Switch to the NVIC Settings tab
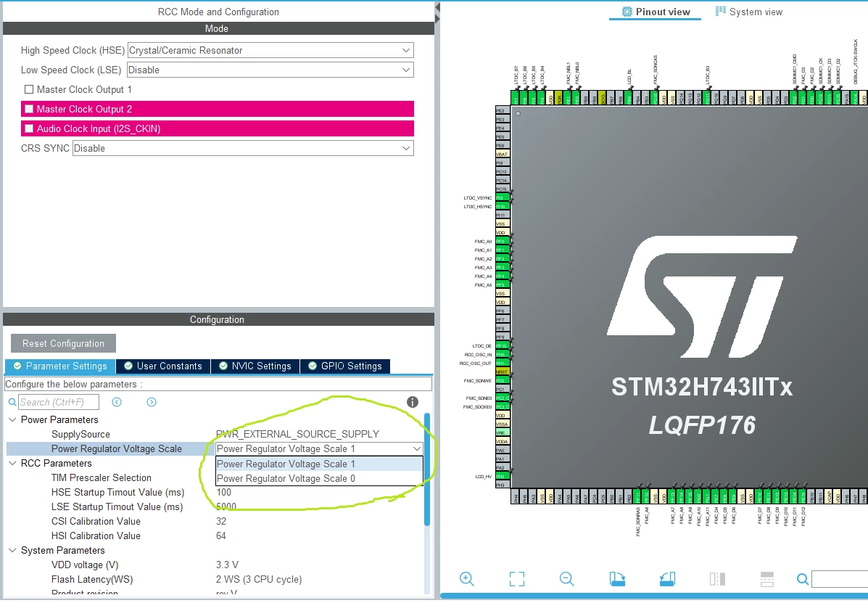The height and width of the screenshot is (603, 868). click(255, 366)
